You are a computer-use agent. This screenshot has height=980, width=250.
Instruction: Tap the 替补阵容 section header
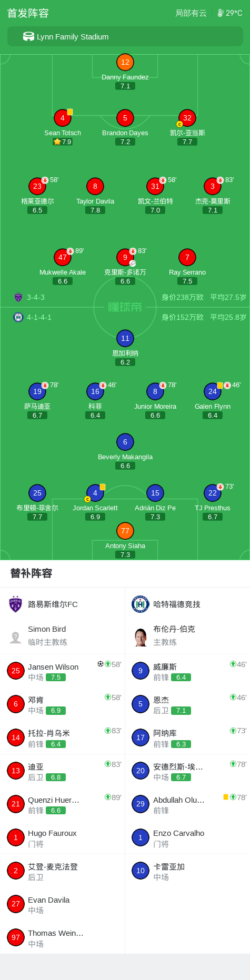(x=32, y=573)
